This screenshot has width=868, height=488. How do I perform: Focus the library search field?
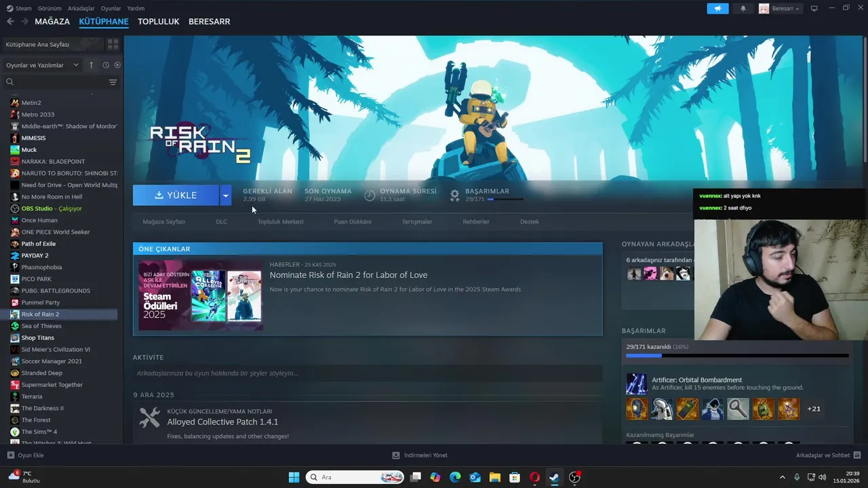(60, 82)
